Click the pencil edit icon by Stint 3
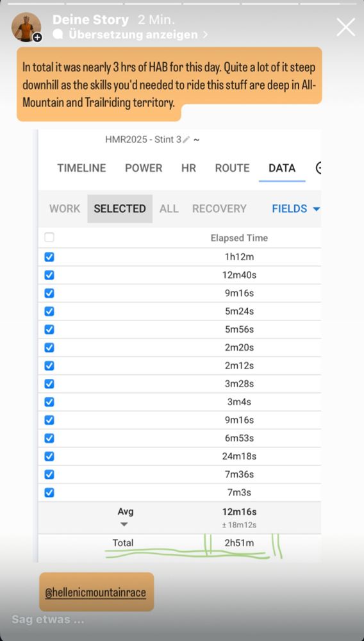The image size is (364, 641). point(186,140)
